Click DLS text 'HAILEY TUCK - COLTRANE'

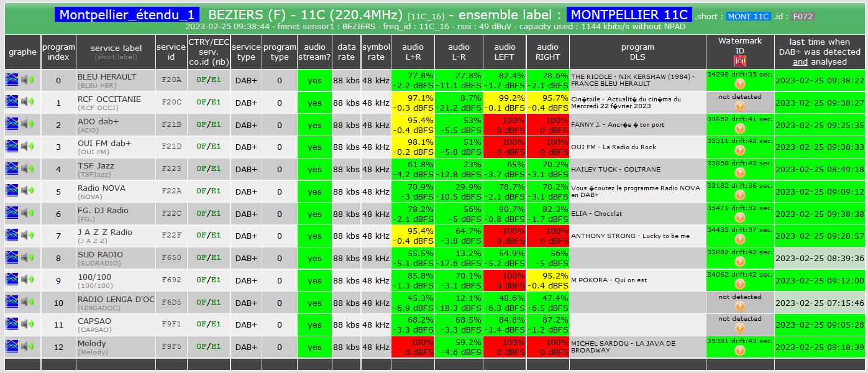pos(616,169)
